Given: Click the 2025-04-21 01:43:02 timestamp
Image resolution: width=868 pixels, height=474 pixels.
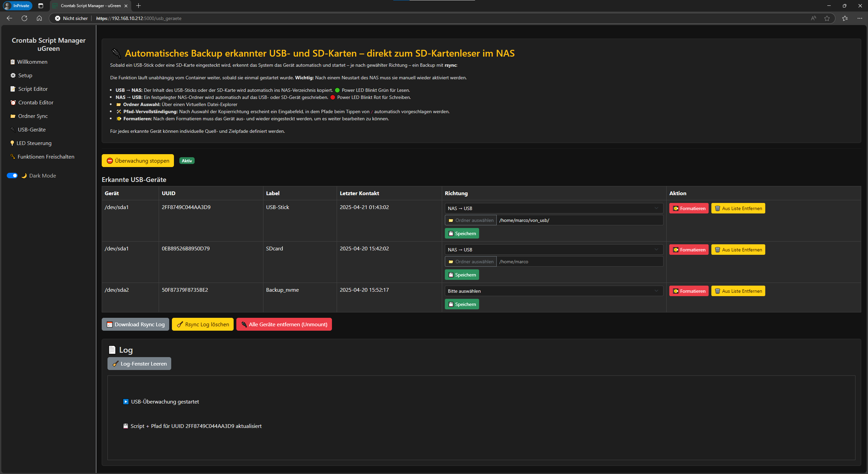Looking at the screenshot, I should tap(364, 207).
